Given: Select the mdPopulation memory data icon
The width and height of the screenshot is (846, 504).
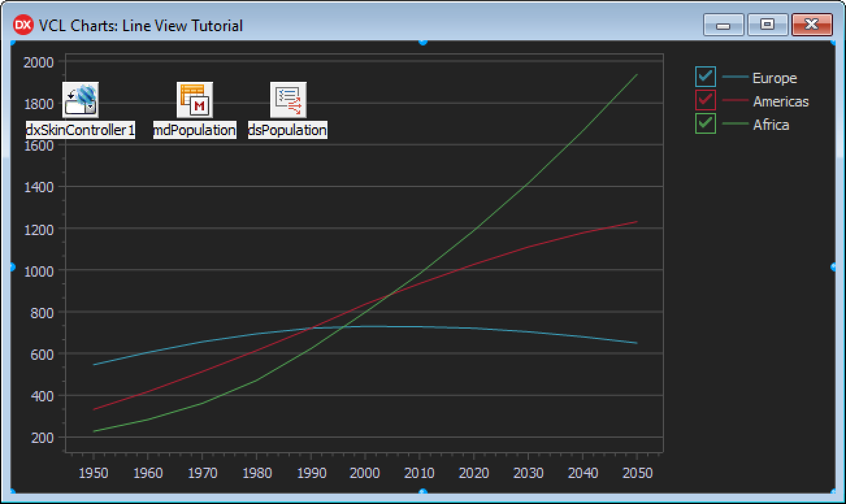Looking at the screenshot, I should tap(195, 99).
